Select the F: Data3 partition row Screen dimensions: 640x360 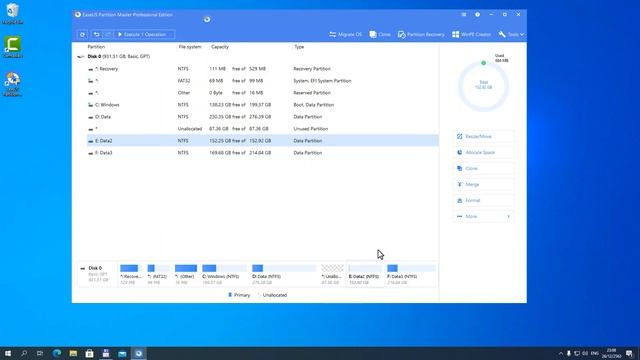pos(262,153)
